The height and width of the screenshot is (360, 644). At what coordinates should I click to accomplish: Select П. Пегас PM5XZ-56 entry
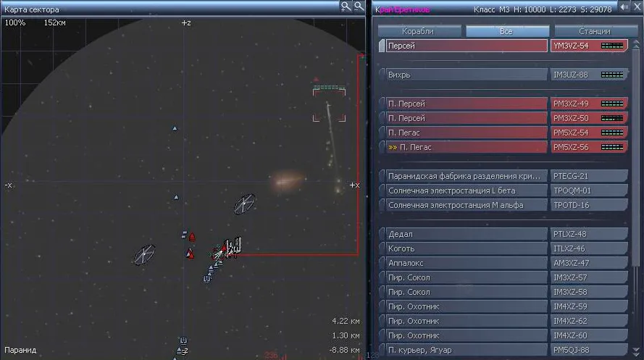464,147
